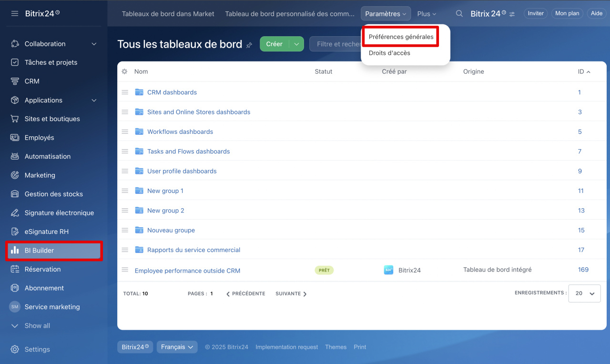This screenshot has width=610, height=364.
Task: Click the Aide button
Action: [597, 13]
